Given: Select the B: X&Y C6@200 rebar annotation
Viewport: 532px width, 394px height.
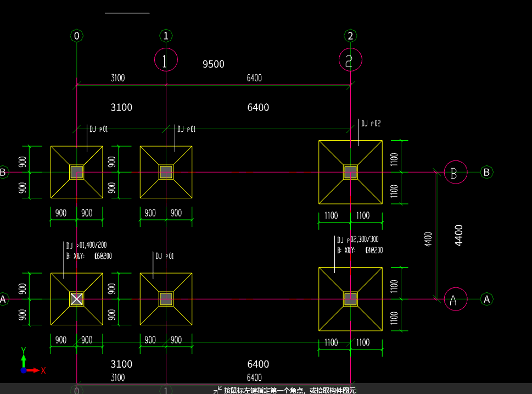Looking at the screenshot, I should (x=89, y=256).
